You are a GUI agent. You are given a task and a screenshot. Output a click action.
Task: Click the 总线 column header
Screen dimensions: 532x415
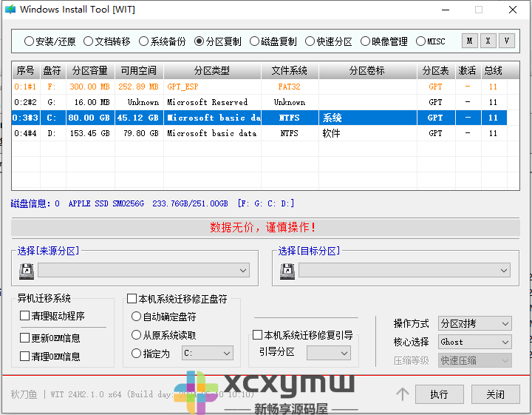tap(494, 70)
